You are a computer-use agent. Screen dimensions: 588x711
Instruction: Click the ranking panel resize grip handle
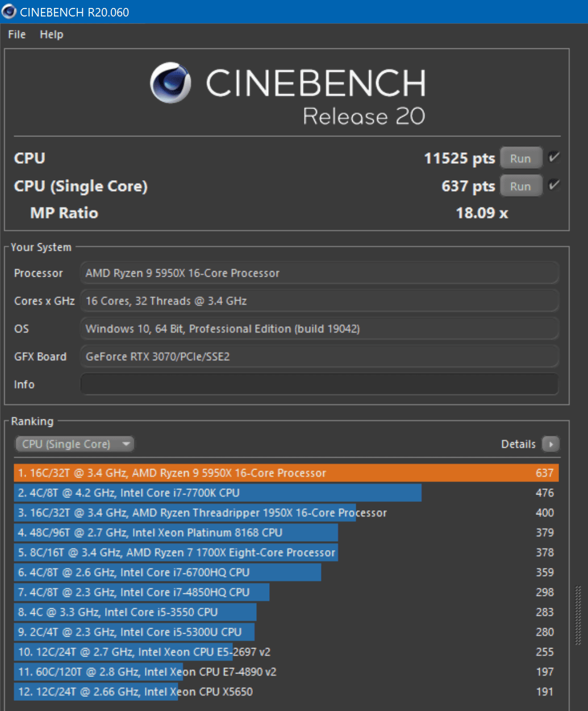click(578, 616)
